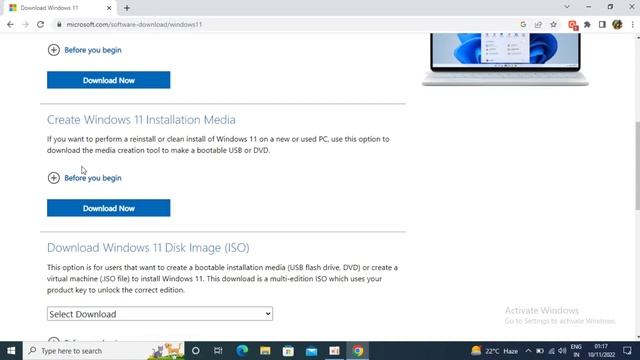
Task: Close the Download Windows 11 tab
Action: pyautogui.click(x=109, y=8)
